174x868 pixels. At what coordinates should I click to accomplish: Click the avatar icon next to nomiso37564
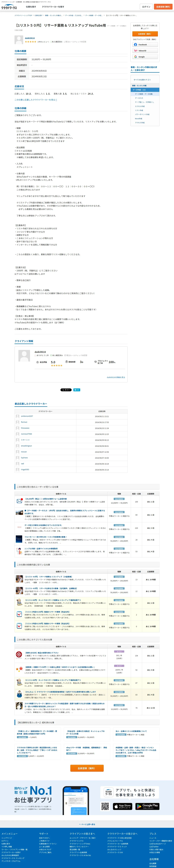point(18,434)
